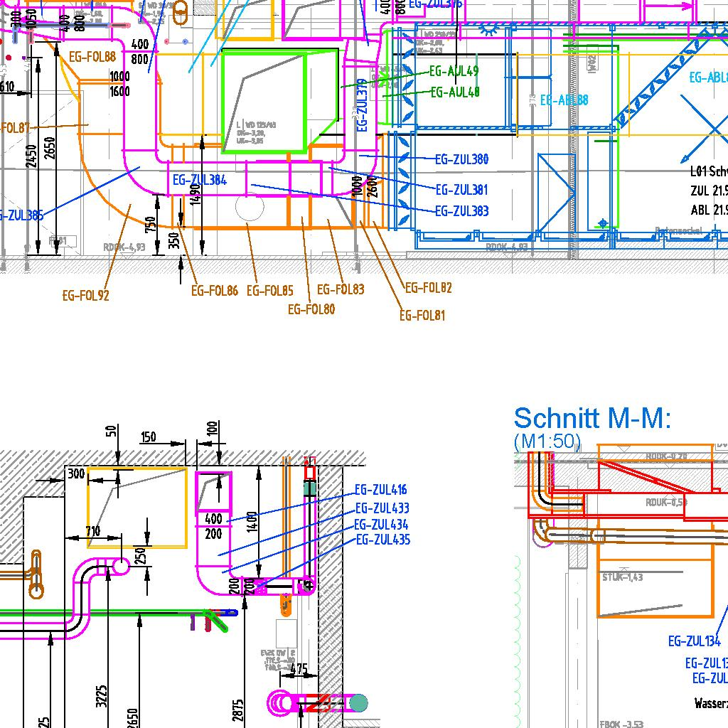The image size is (728, 728).
Task: Select the EG-FOL88 orange label
Action: point(92,58)
